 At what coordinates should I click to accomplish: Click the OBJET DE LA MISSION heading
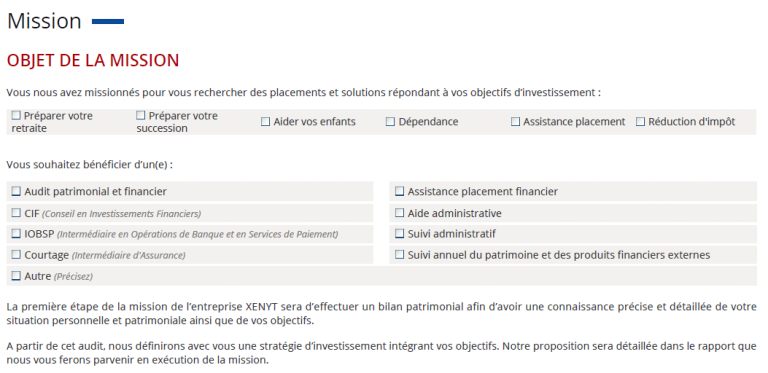point(93,60)
